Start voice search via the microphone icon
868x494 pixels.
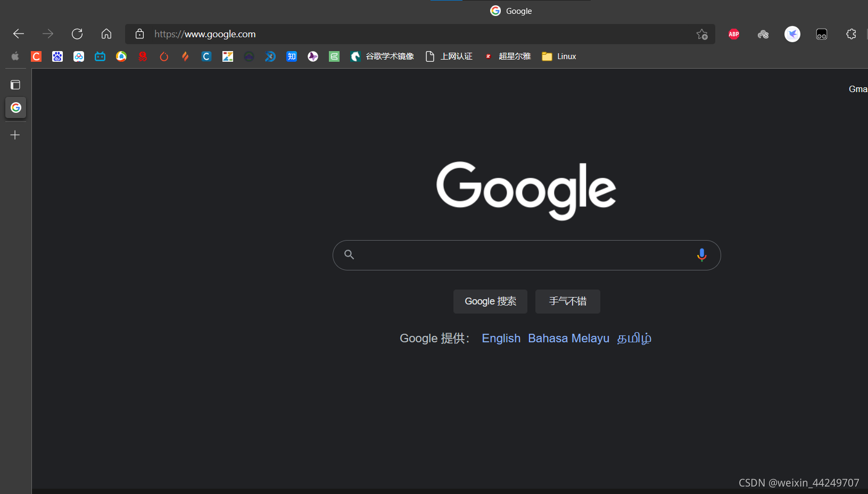(x=701, y=255)
